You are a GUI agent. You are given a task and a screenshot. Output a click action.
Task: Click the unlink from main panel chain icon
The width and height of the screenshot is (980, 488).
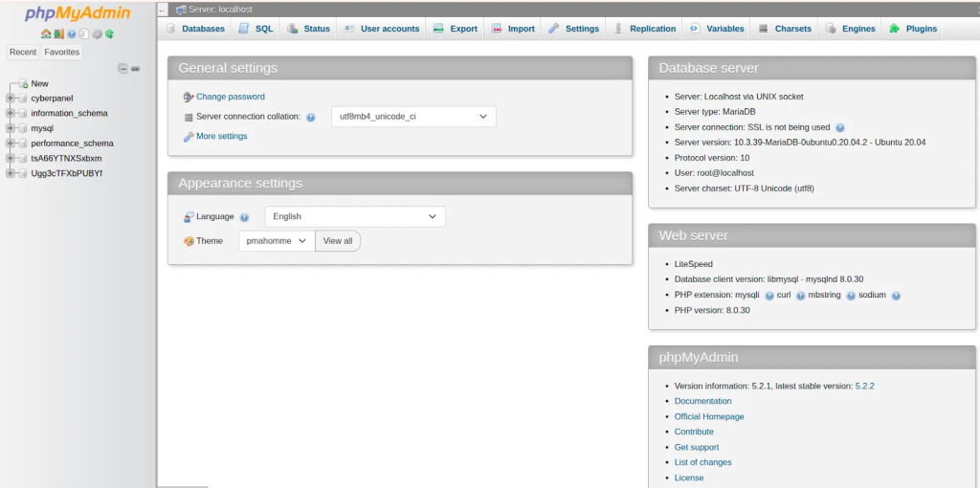pyautogui.click(x=136, y=69)
